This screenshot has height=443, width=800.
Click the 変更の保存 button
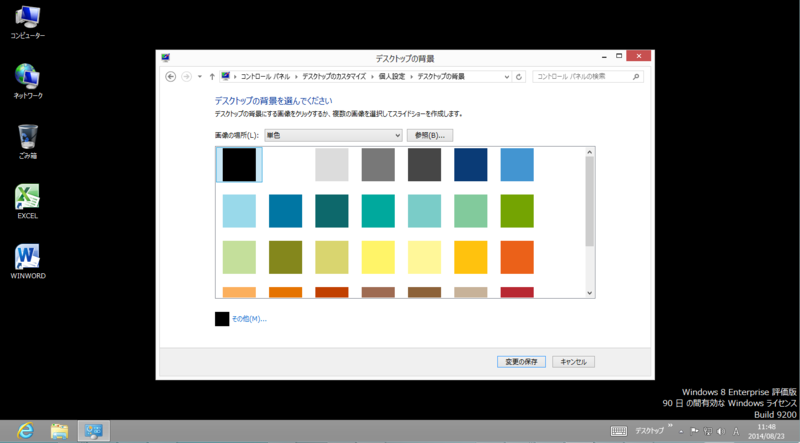(x=521, y=362)
